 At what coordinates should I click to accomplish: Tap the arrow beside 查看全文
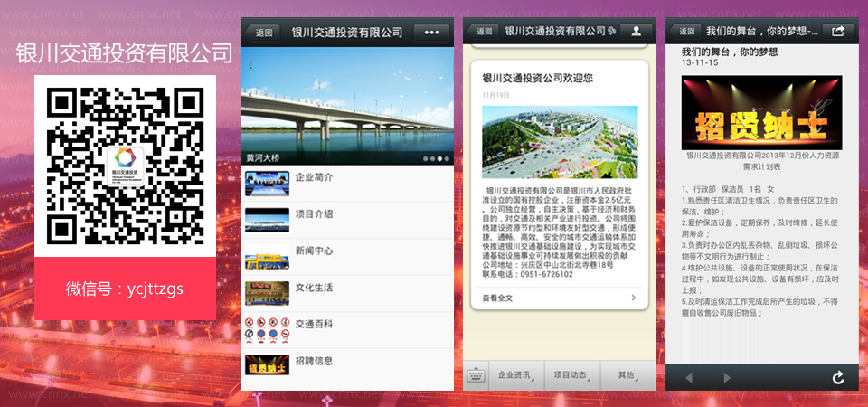click(634, 298)
